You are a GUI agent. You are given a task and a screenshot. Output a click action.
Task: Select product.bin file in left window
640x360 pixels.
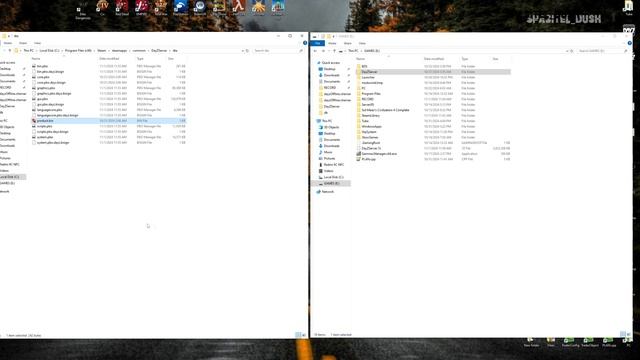point(108,121)
